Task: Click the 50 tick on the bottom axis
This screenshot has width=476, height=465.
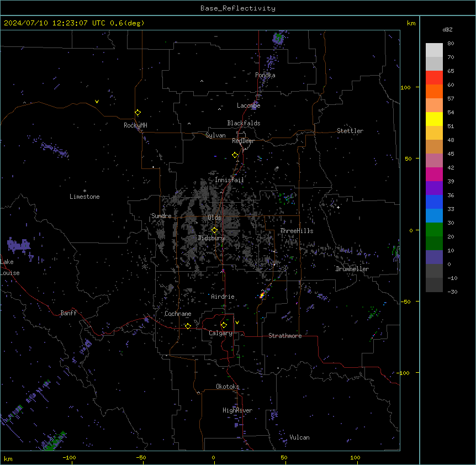Action: [x=284, y=457]
